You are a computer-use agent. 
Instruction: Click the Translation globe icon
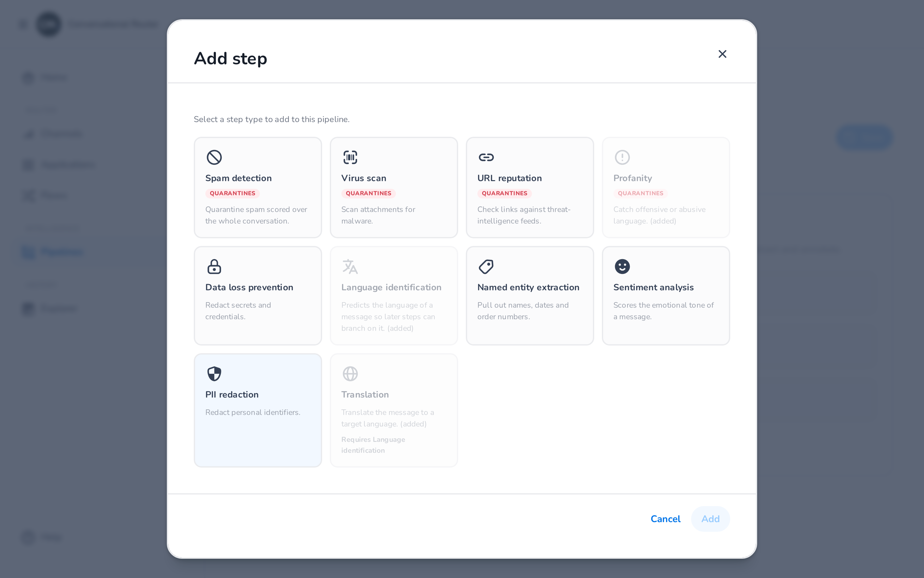(350, 373)
